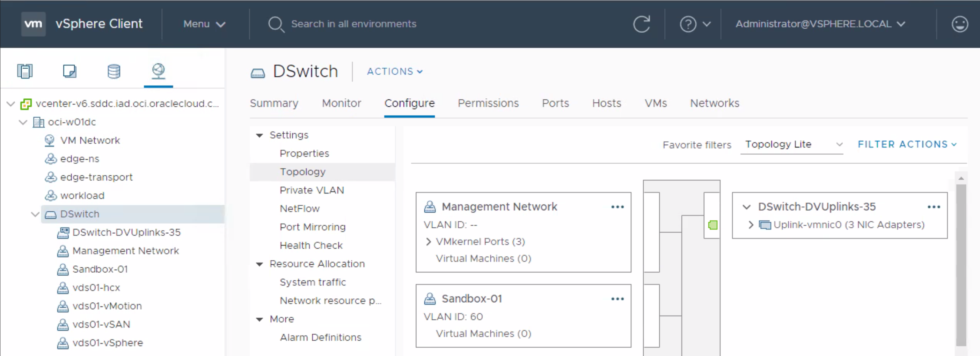The height and width of the screenshot is (356, 980).
Task: Switch to the Ports tab
Action: 555,103
